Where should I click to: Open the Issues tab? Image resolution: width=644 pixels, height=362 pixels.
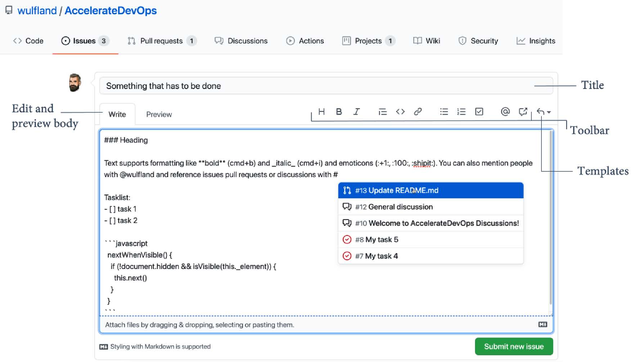tap(85, 41)
